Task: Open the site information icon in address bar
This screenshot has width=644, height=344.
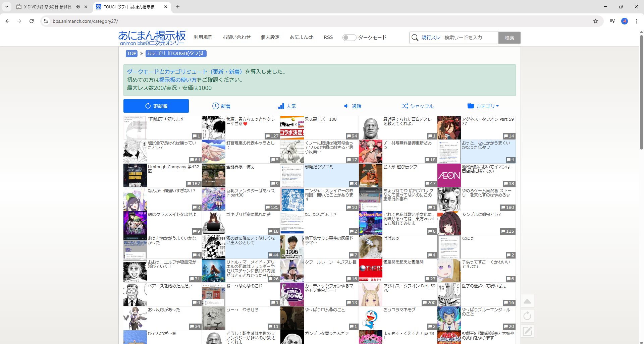Action: pyautogui.click(x=46, y=21)
